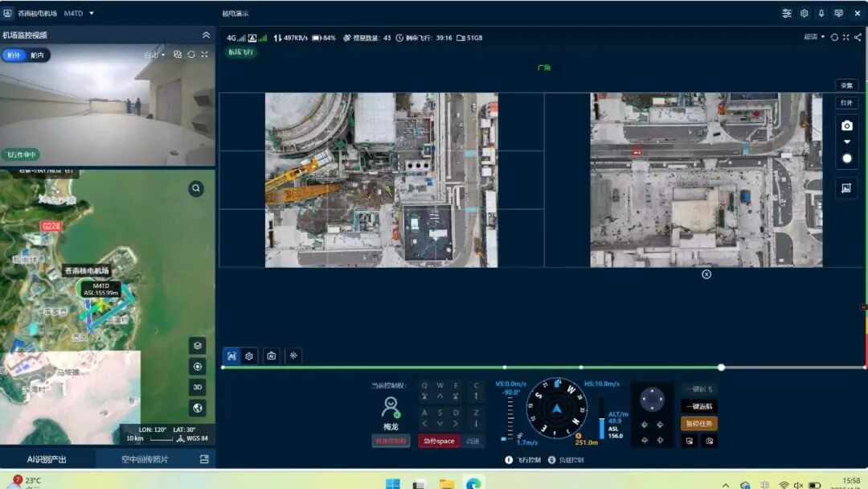Screen dimensions: 868x489
Task: Open the settings gear in top bar
Action: pyautogui.click(x=804, y=14)
